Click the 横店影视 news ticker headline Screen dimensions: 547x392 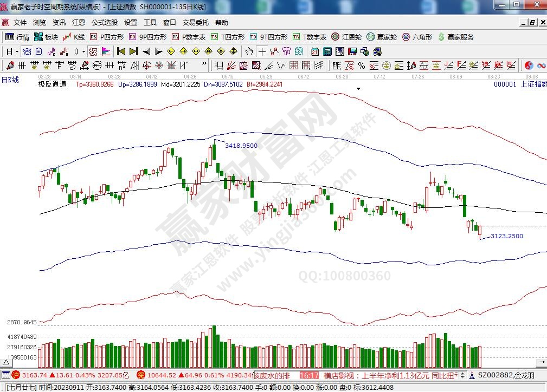click(x=390, y=375)
